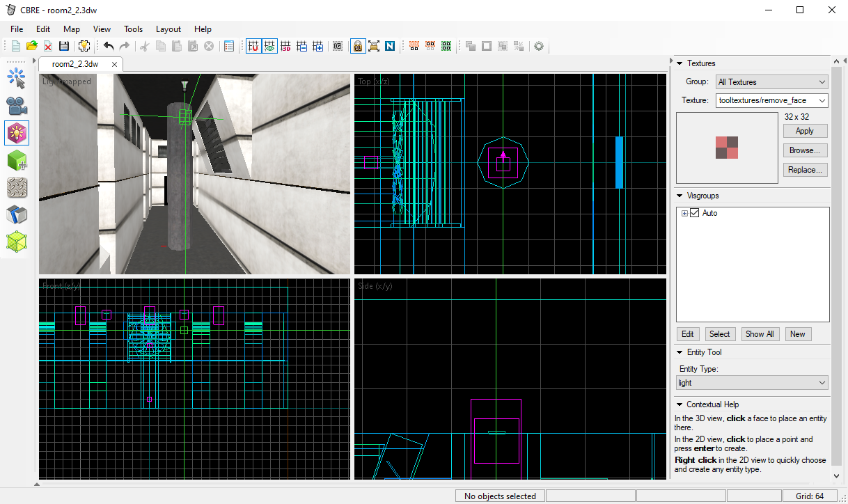Activate the Vertex manipulation tool
The width and height of the screenshot is (848, 504).
pos(17,242)
